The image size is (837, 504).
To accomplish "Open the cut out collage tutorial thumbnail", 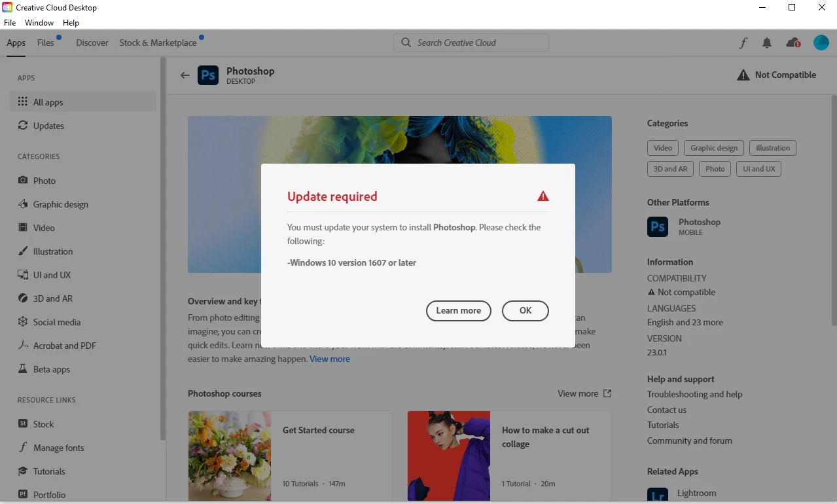I will coord(449,456).
